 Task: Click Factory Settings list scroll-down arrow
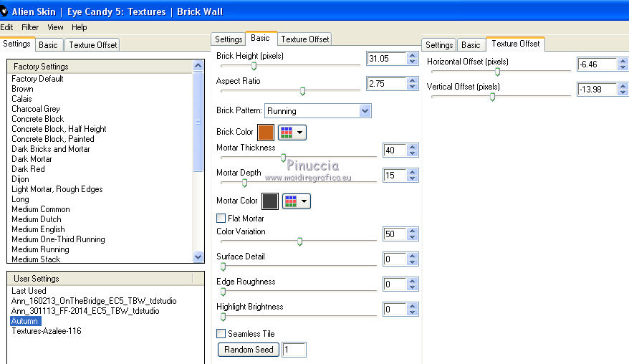pyautogui.click(x=198, y=257)
